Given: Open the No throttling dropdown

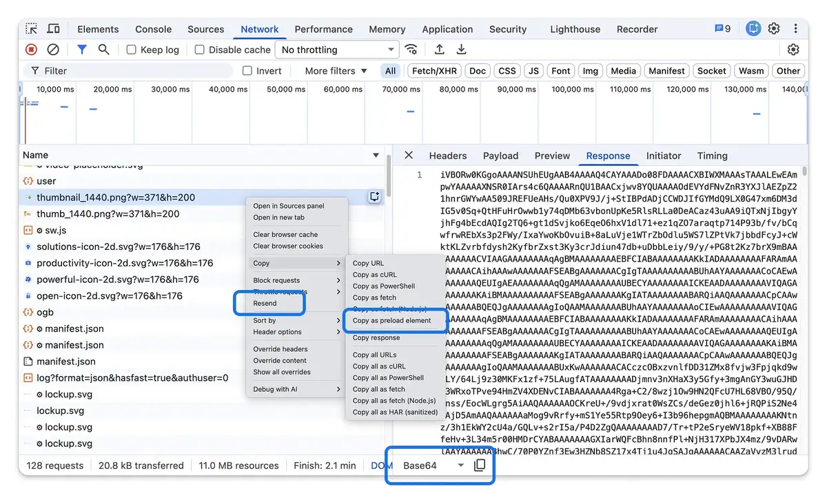Looking at the screenshot, I should [x=337, y=50].
